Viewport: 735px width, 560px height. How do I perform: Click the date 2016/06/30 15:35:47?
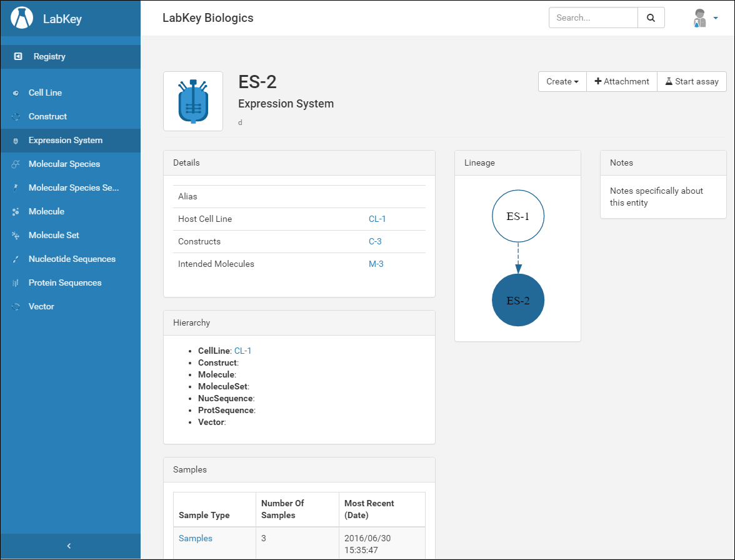(x=367, y=544)
